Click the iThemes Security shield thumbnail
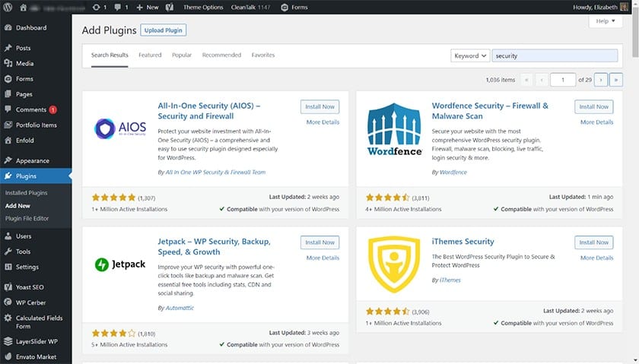The width and height of the screenshot is (639, 364). pyautogui.click(x=394, y=264)
